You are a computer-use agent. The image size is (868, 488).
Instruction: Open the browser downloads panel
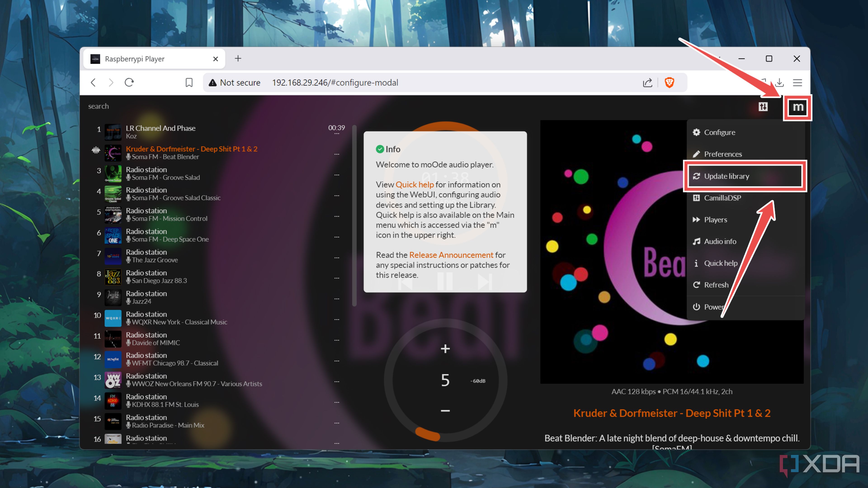pos(779,82)
